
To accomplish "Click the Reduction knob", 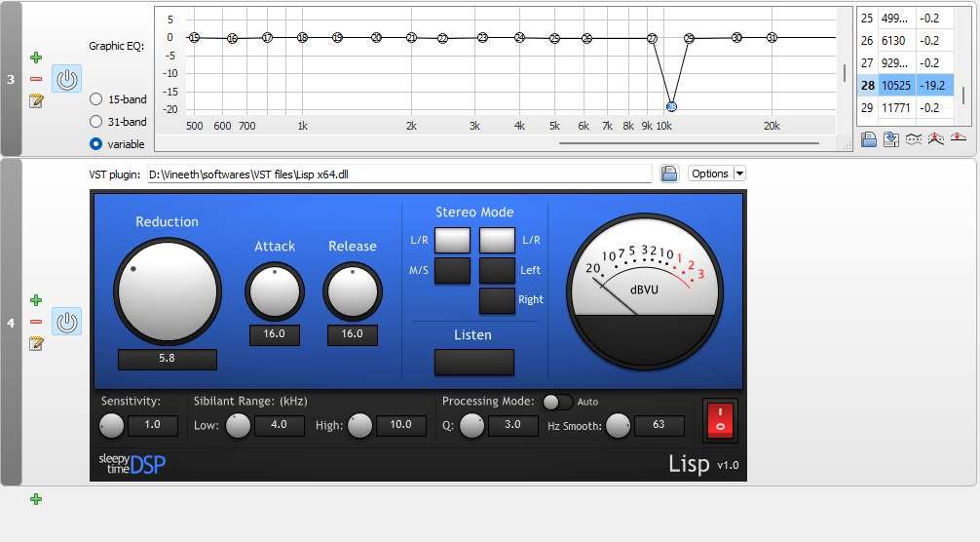I will click(x=168, y=291).
